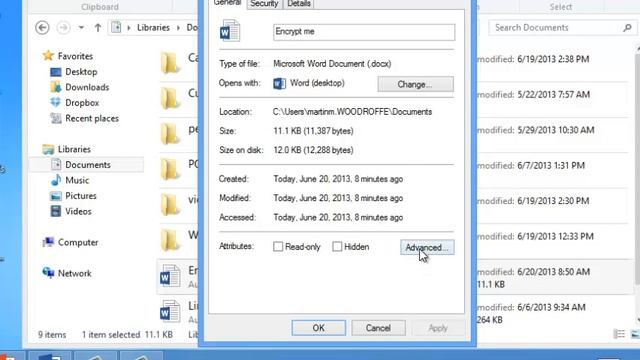Click the Desktop icon in Favorites
The width and height of the screenshot is (640, 360).
coord(56,72)
